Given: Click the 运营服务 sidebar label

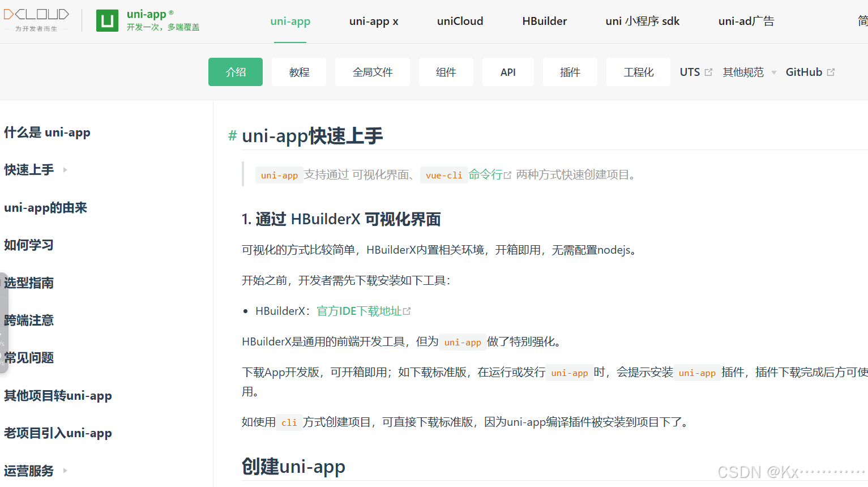Looking at the screenshot, I should click(29, 471).
